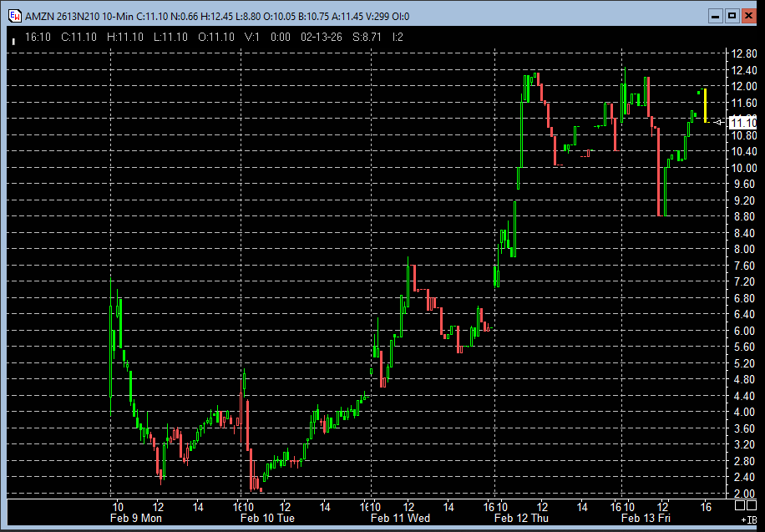Click the 12.80 price axis label
The image size is (765, 532).
[x=743, y=53]
